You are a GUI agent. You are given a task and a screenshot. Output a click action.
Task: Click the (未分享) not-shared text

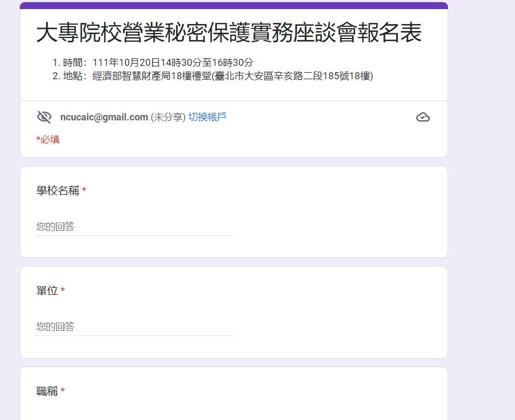click(168, 117)
